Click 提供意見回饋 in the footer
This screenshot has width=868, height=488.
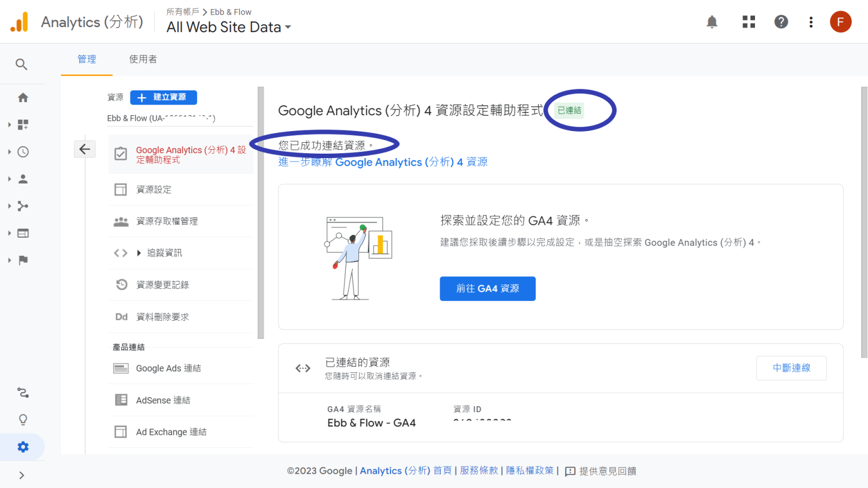pos(601,471)
